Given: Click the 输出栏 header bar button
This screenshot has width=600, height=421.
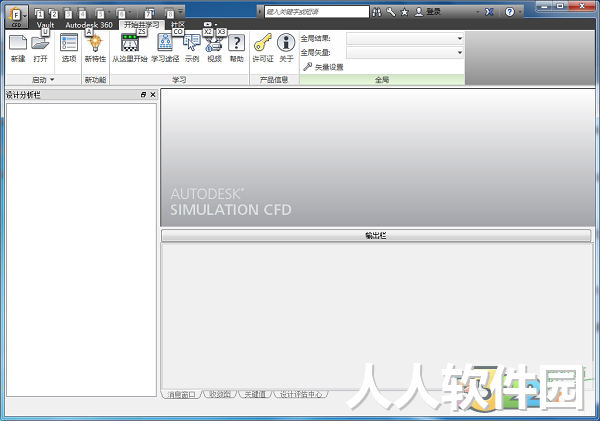Looking at the screenshot, I should 376,235.
